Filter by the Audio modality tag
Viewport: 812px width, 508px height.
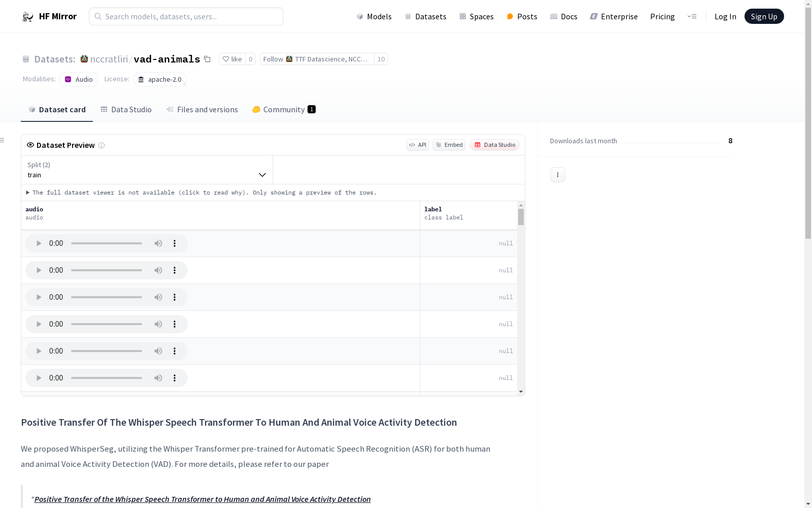(79, 79)
